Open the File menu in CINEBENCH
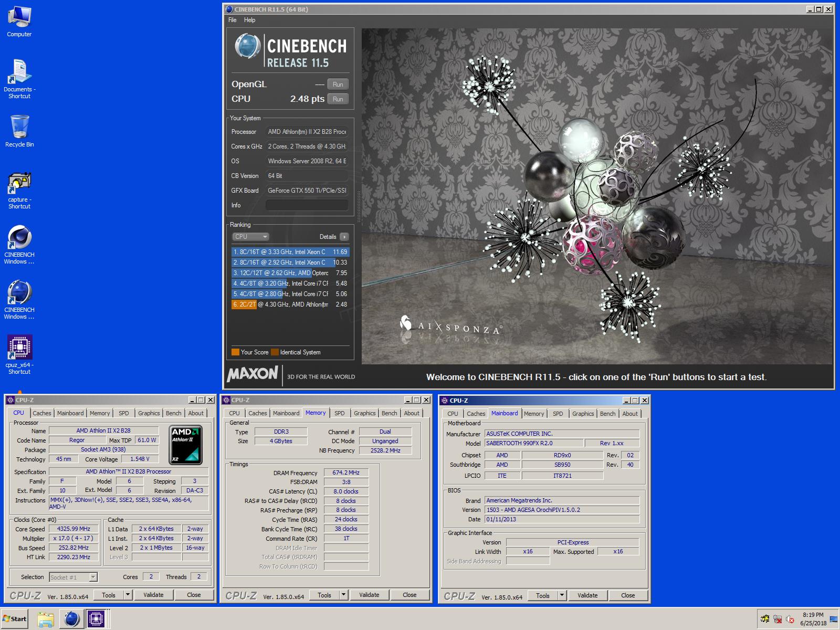The height and width of the screenshot is (630, 840). [x=233, y=20]
